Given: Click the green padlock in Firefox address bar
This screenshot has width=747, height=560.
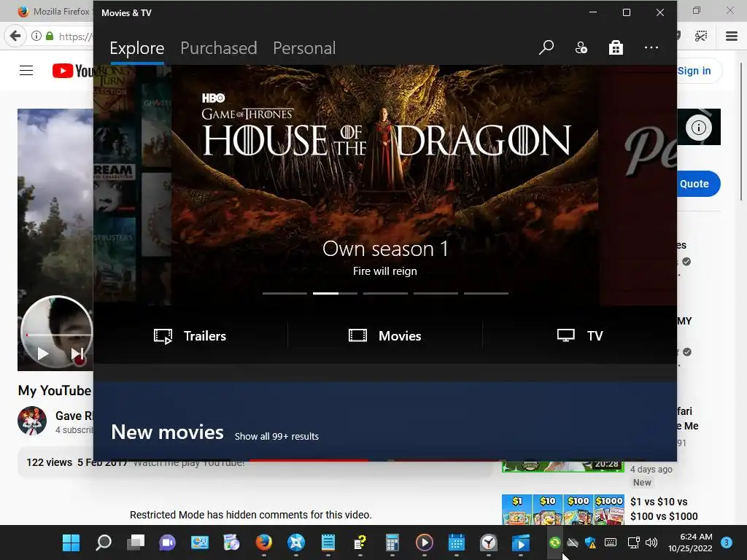Looking at the screenshot, I should pos(50,36).
